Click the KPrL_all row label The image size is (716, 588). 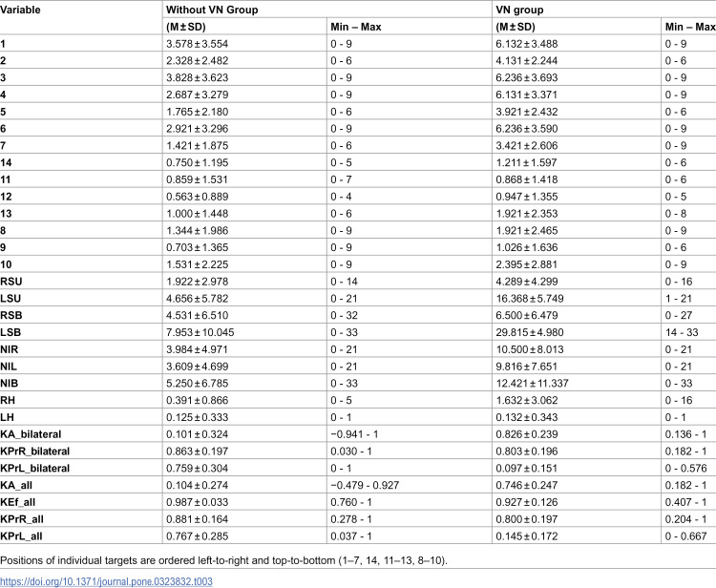tap(21, 535)
